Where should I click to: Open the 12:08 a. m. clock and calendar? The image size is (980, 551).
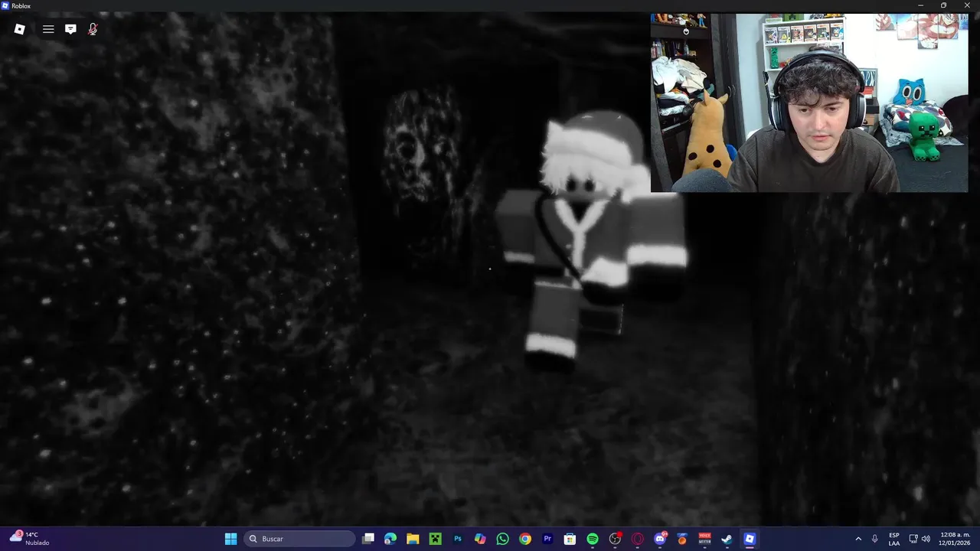955,539
